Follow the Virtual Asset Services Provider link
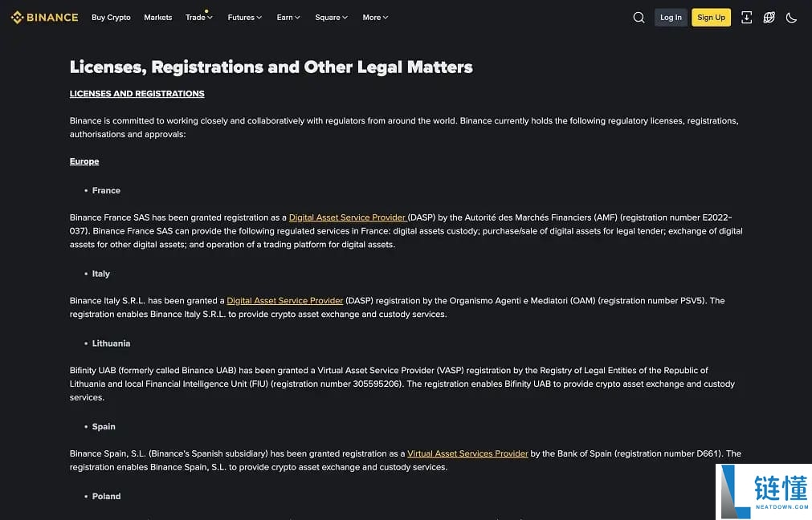 pyautogui.click(x=467, y=454)
